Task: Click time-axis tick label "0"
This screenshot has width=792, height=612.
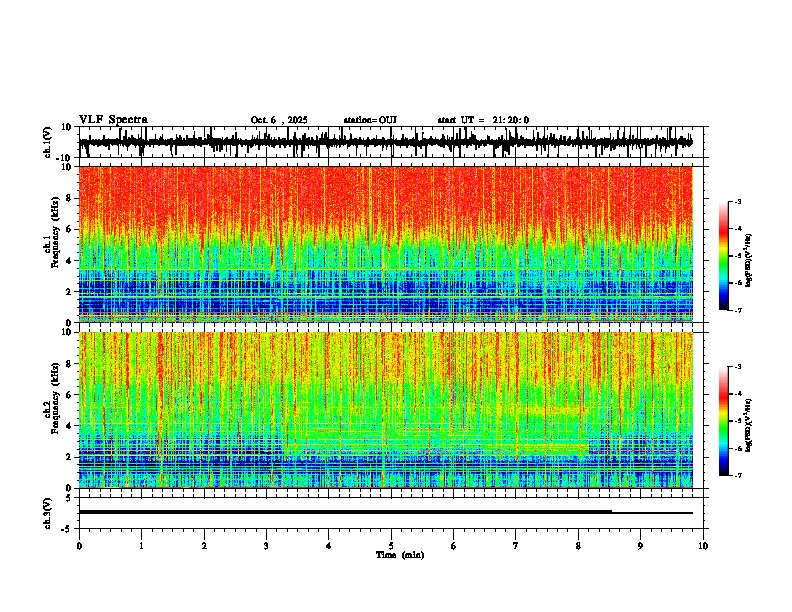Action: pyautogui.click(x=79, y=546)
